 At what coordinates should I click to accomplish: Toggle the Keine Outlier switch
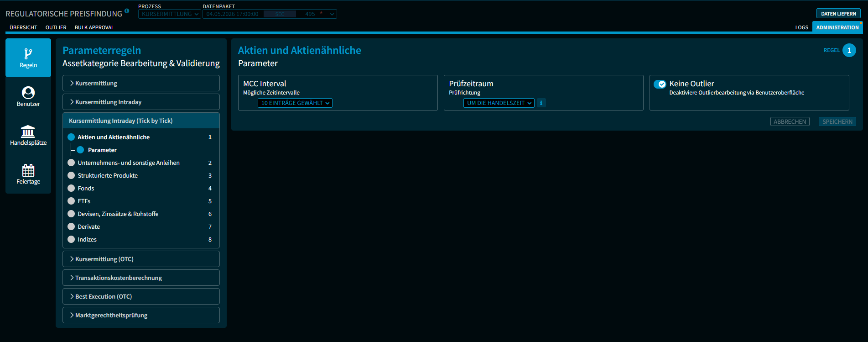[x=660, y=84]
